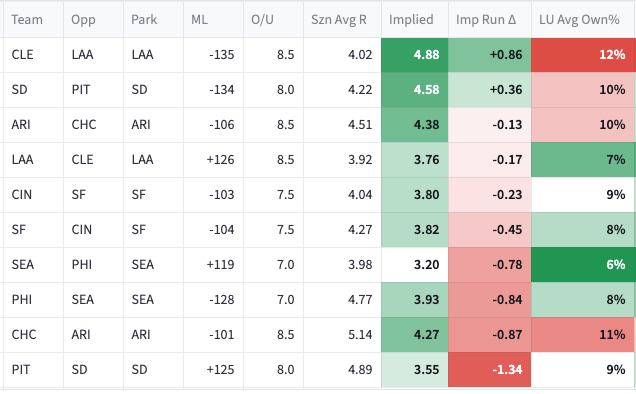Screen dimensions: 636x394
Task: Click the 6% ownership cell
Action: tap(583, 265)
